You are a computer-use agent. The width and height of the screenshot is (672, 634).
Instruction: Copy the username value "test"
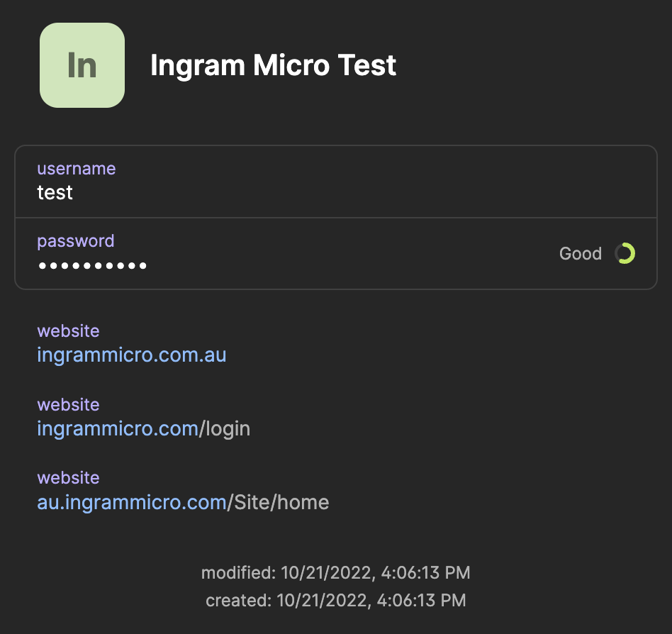55,192
